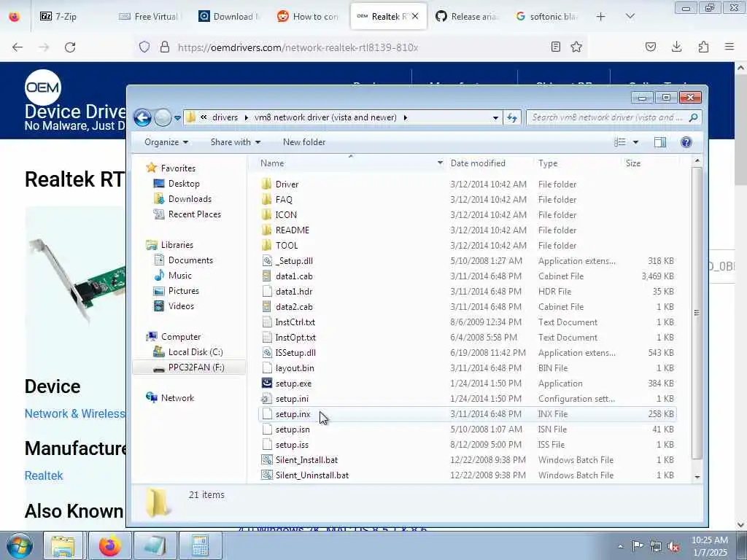Expand the breadcrumb arrow after 'drivers'
Viewport: 747px width, 560px height.
[247, 117]
